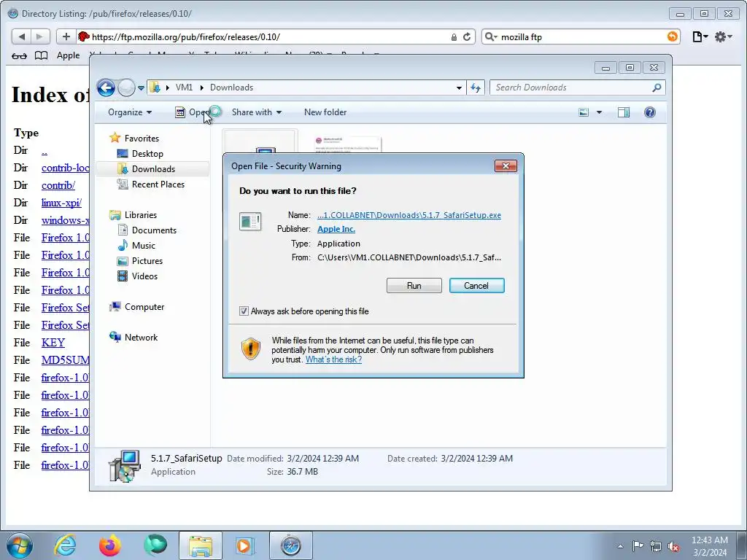Viewport: 747px width, 560px height.
Task: Click the Safari URL address field
Action: pyautogui.click(x=267, y=36)
